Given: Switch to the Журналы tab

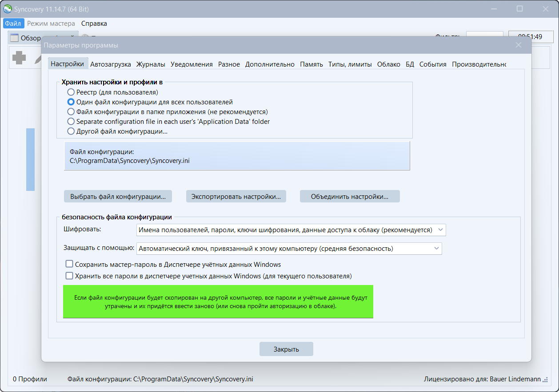Looking at the screenshot, I should pos(151,64).
